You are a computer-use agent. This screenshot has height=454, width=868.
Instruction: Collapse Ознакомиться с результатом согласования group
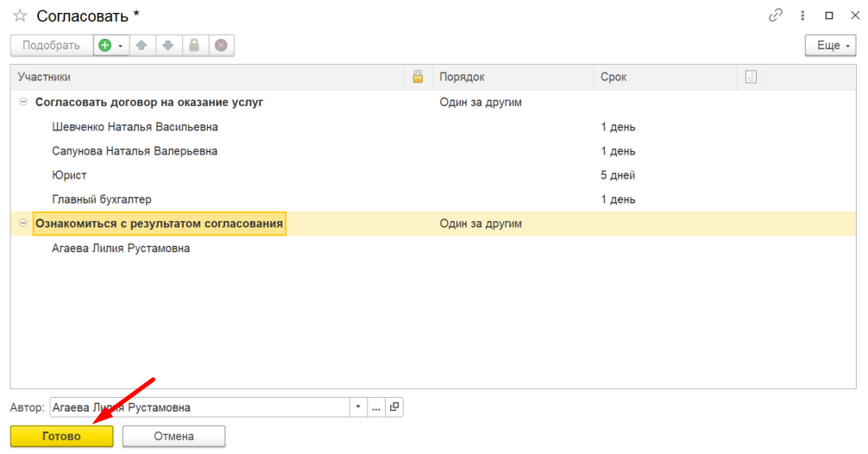pos(23,224)
